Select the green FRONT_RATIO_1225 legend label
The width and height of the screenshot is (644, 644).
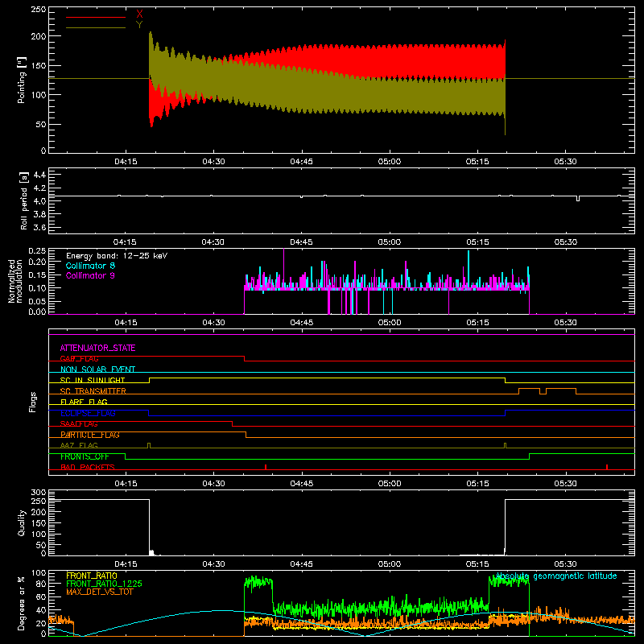[x=105, y=584]
